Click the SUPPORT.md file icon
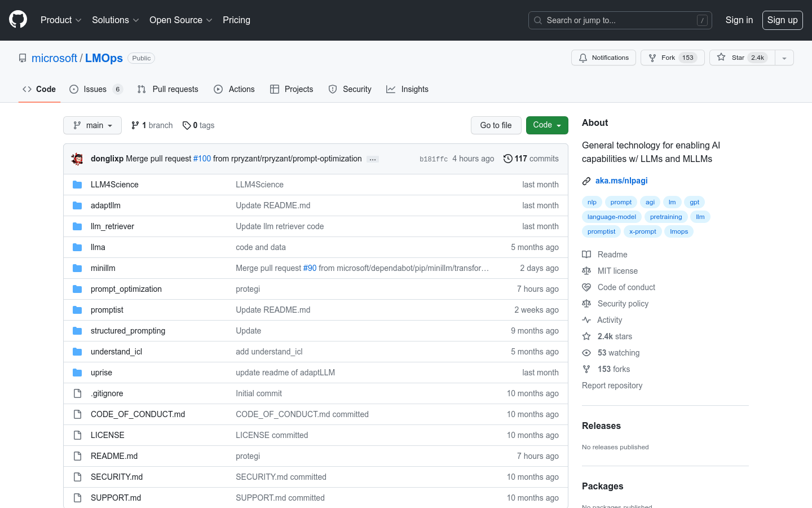 pos(77,498)
